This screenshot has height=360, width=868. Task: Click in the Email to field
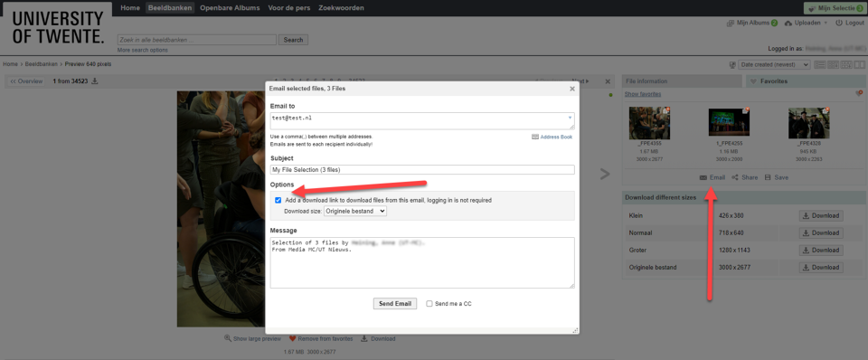422,121
